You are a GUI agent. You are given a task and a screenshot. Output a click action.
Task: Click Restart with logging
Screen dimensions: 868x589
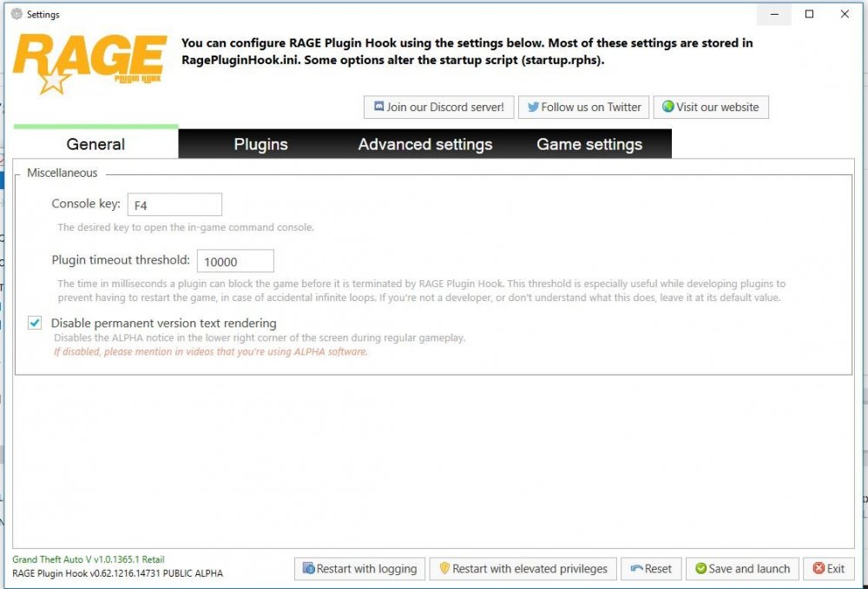360,568
